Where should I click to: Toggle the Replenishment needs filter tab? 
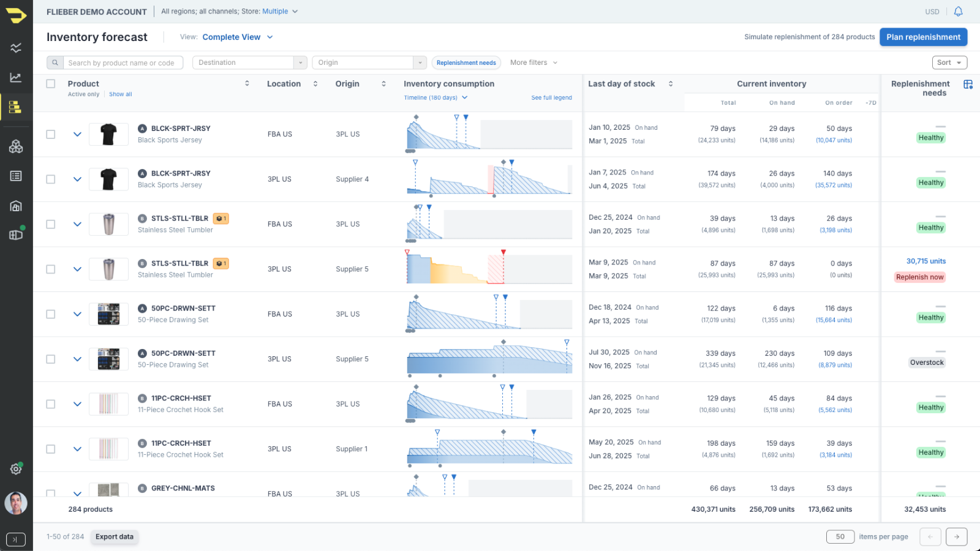pos(466,63)
